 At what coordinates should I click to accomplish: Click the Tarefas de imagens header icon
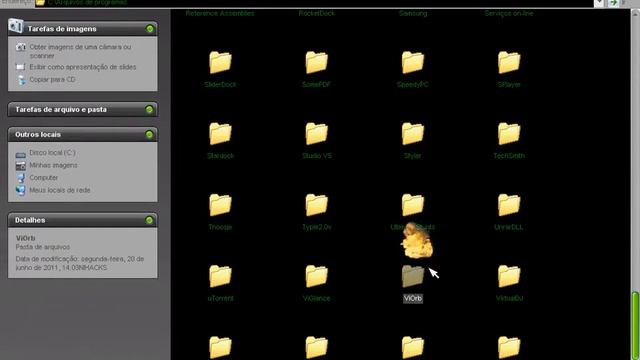pyautogui.click(x=16, y=26)
